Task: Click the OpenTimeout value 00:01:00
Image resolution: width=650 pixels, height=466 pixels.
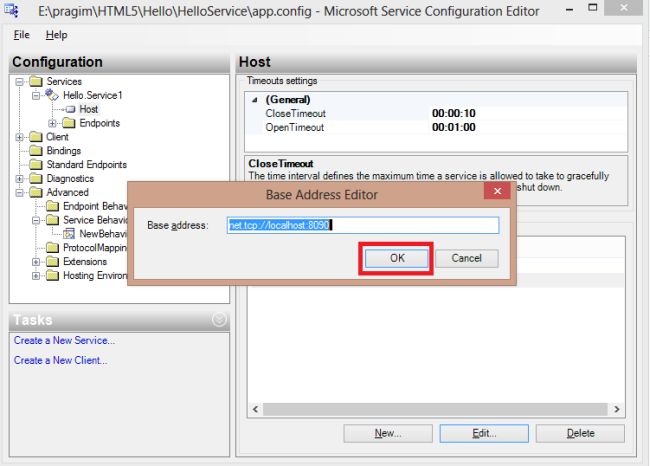Action: click(454, 127)
